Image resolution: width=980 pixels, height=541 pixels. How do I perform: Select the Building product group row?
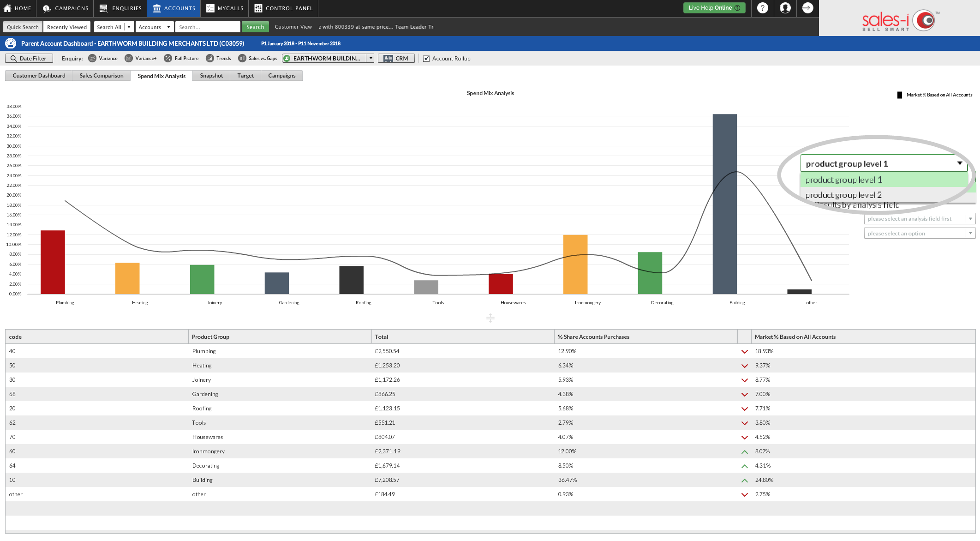(490, 480)
